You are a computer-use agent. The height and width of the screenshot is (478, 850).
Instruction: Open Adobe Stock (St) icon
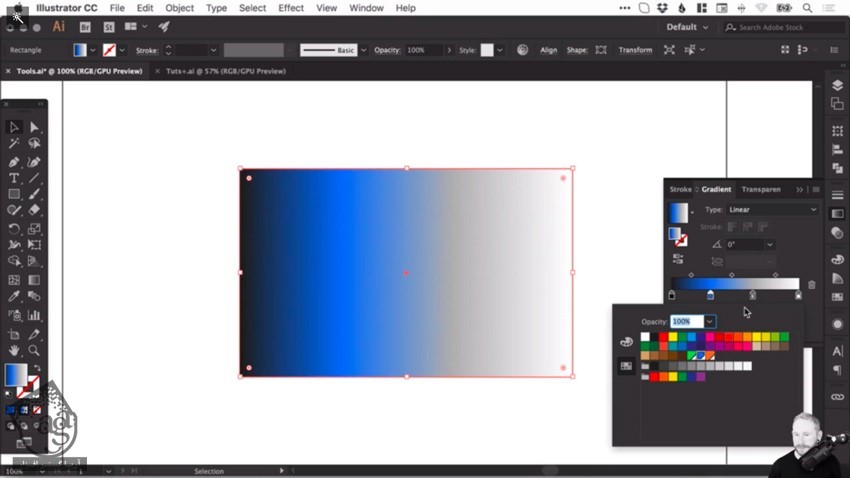[x=109, y=27]
